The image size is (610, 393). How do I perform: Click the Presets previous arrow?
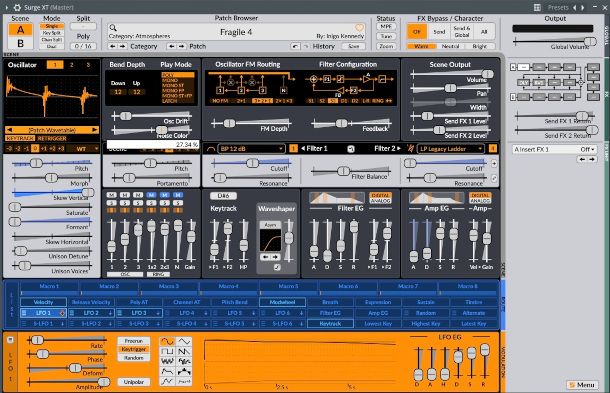(x=575, y=7)
